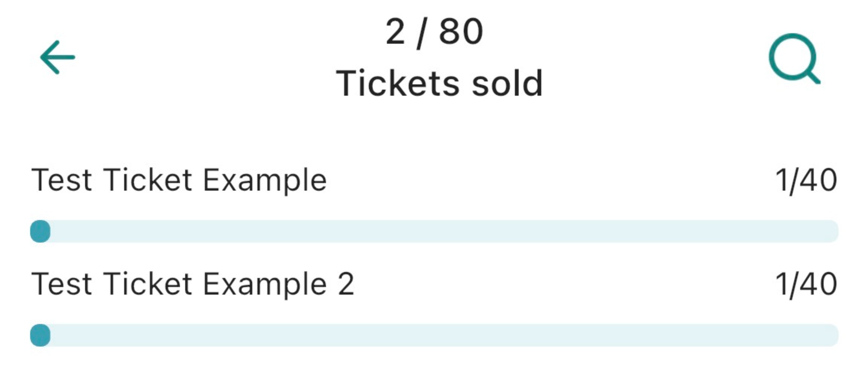Viewport: 868px width, 382px height.
Task: Click the "2 / 80" total count heading
Action: click(x=434, y=32)
